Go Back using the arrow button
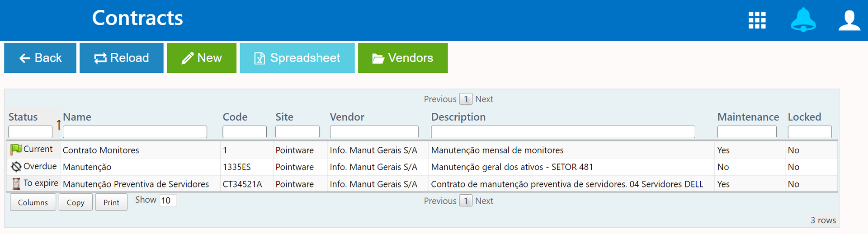The height and width of the screenshot is (234, 868). pos(40,58)
